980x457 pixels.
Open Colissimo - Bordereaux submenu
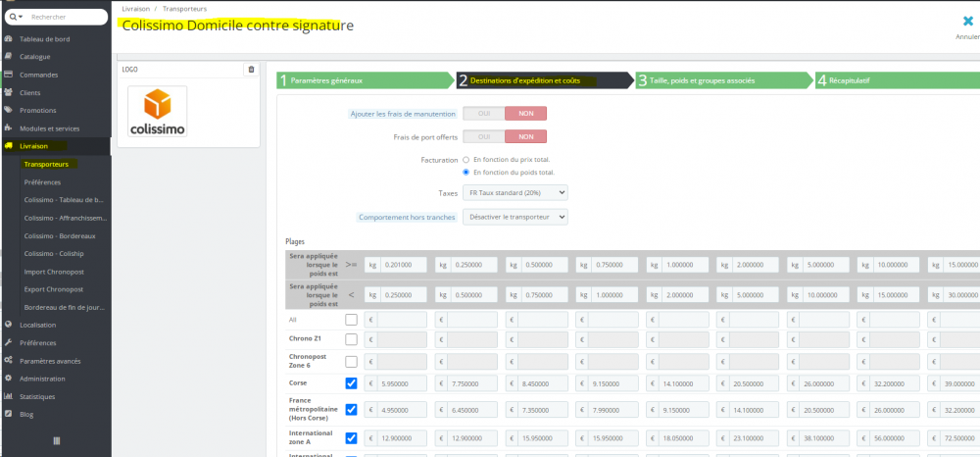click(60, 236)
